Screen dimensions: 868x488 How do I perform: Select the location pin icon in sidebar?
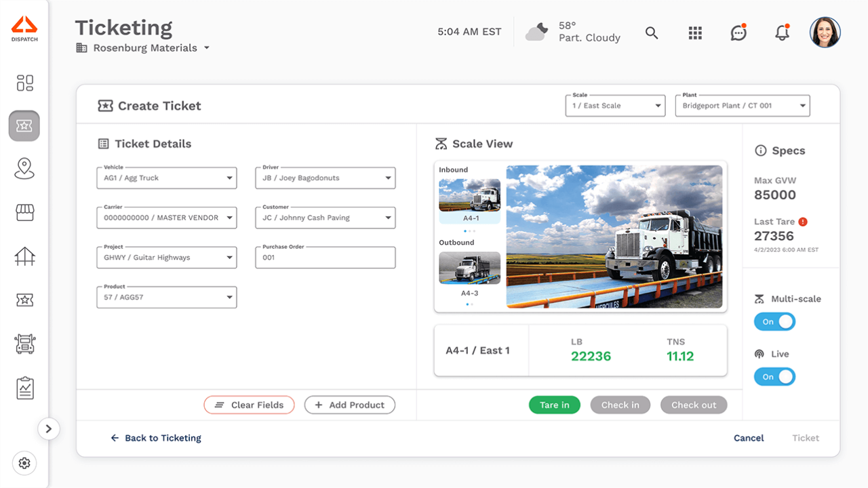[x=24, y=169]
